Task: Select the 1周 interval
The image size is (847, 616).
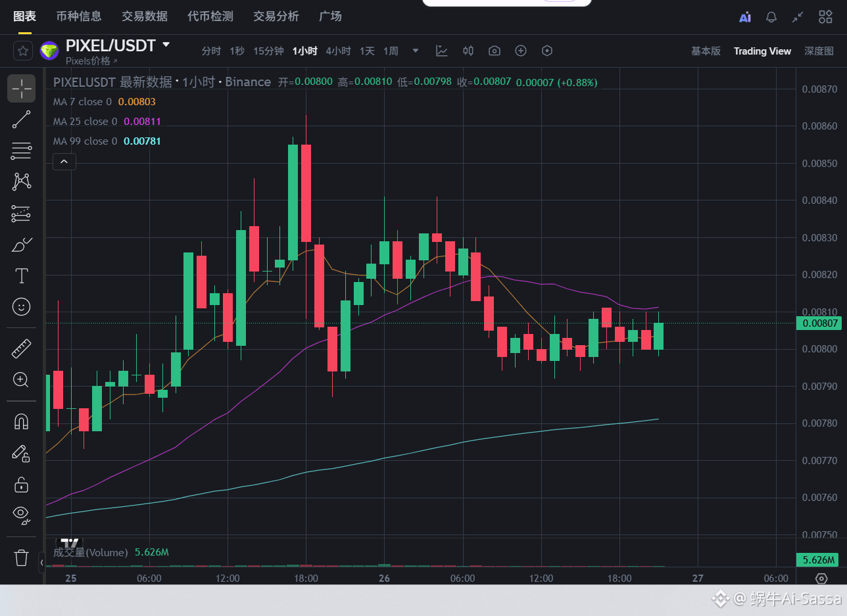Action: (391, 51)
